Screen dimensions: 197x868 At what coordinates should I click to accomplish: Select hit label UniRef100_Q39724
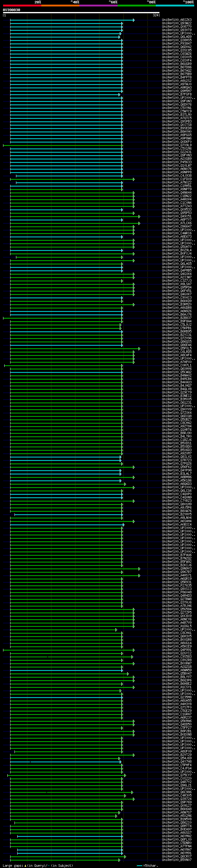click(177, 799)
